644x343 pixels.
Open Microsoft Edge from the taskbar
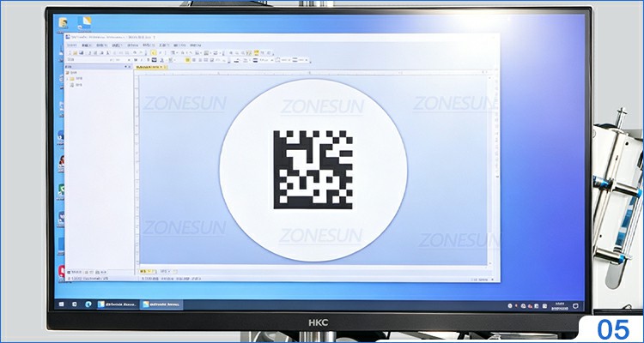[x=88, y=304]
